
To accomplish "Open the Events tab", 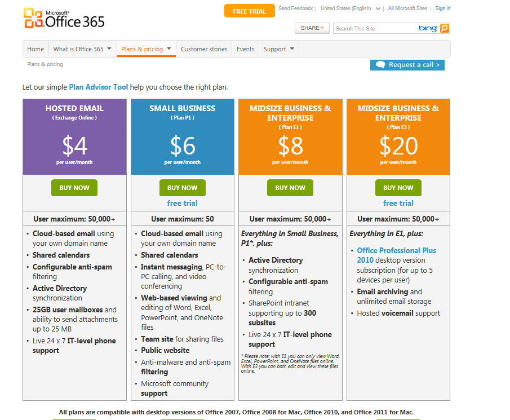I will (x=245, y=49).
